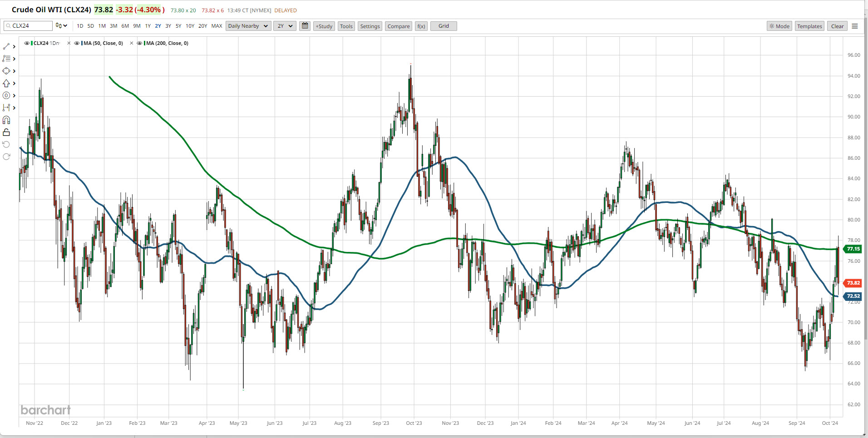Image resolution: width=868 pixels, height=438 pixels.
Task: Expand the annotation tools flyout arrow
Action: tap(14, 95)
